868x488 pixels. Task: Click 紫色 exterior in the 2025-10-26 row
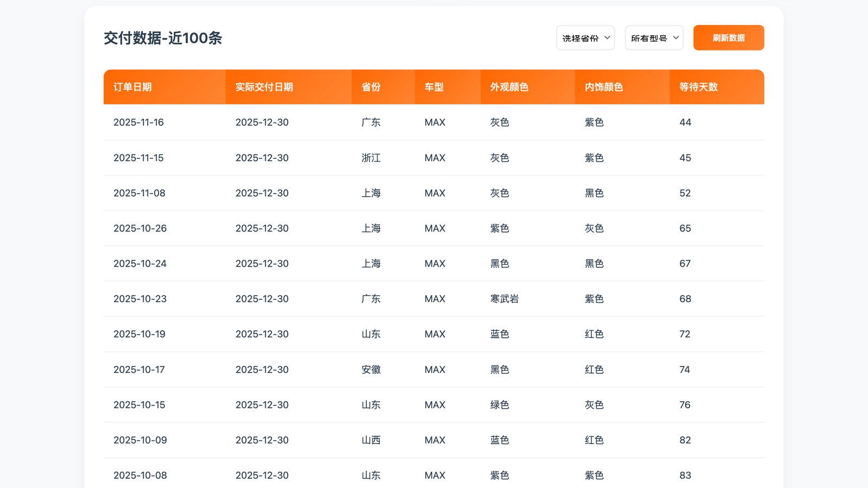point(500,228)
